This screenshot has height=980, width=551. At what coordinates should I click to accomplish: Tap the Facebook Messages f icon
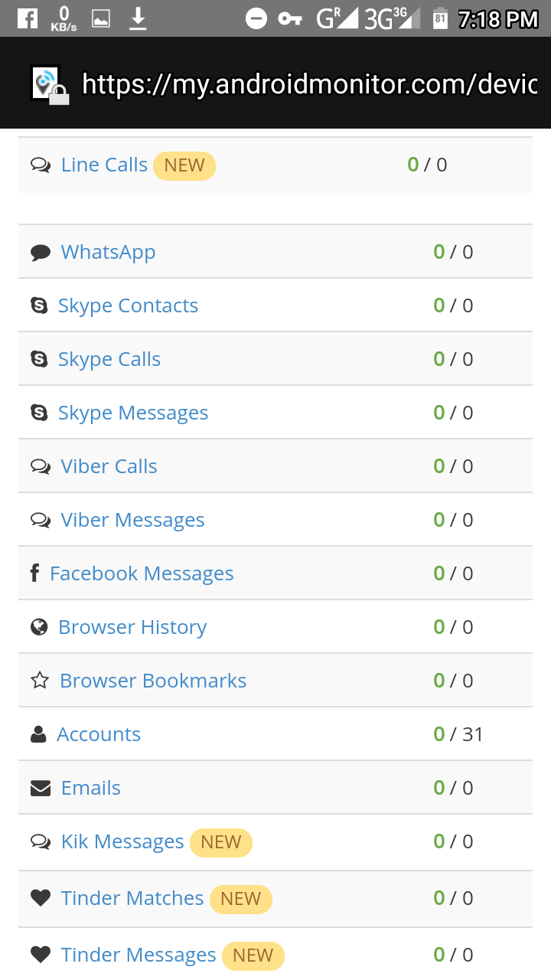click(34, 573)
